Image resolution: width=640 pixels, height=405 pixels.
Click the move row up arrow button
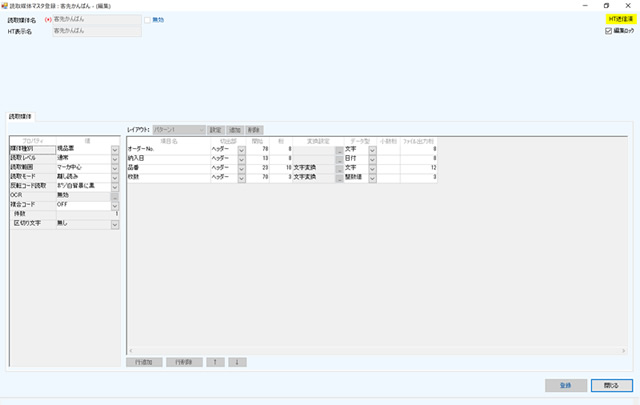tap(217, 362)
